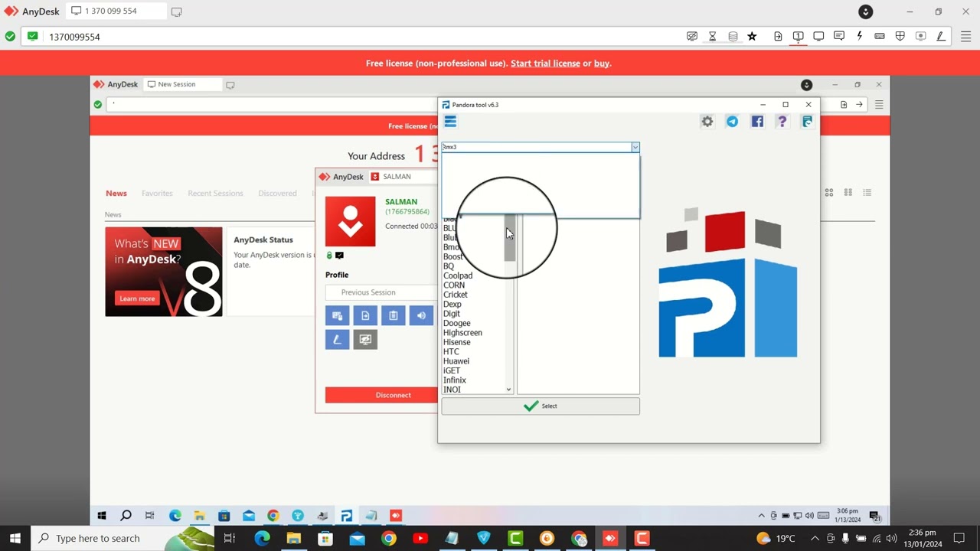Open Microsoft Edge in host taskbar
Viewport: 980px width, 551px height.
click(262, 539)
